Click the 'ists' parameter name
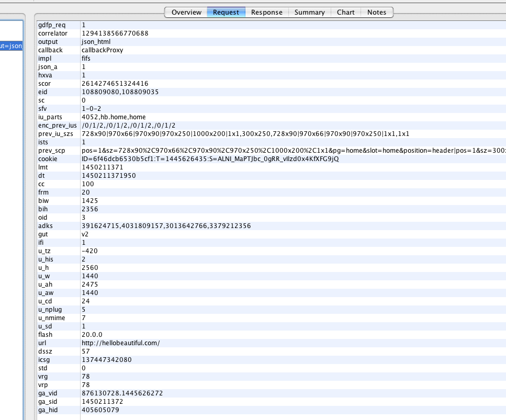The image size is (506, 420). [43, 142]
